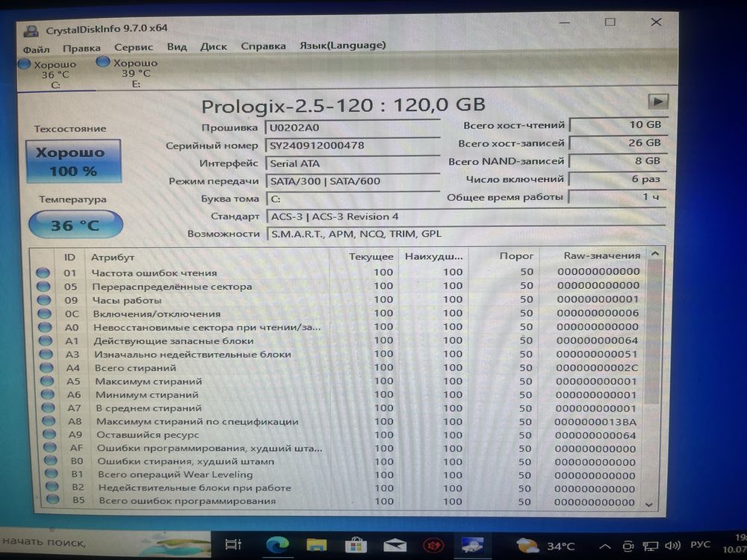The height and width of the screenshot is (560, 747).
Task: Click status dot of attribute A4 Всего стираний
Action: pos(46,367)
